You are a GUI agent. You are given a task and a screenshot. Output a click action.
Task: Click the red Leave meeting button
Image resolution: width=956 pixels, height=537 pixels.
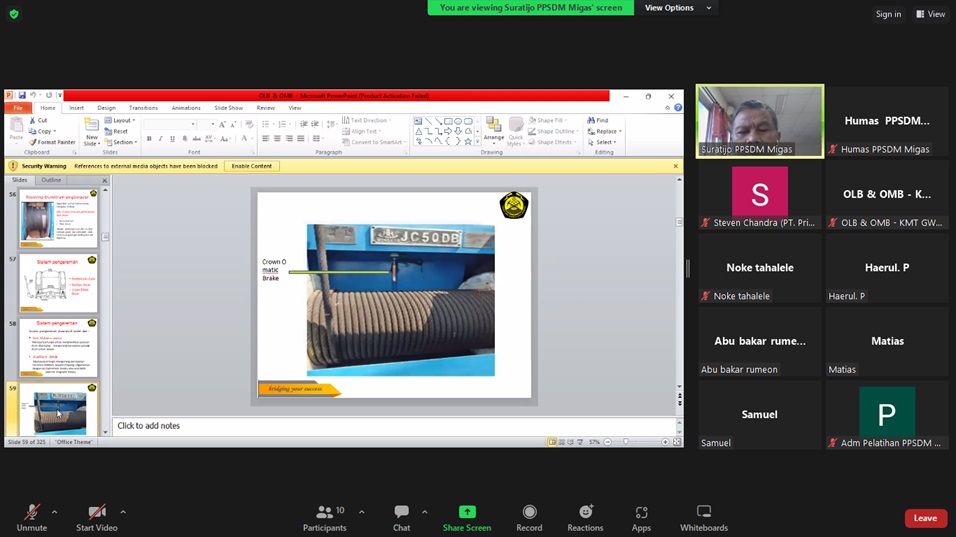point(926,518)
